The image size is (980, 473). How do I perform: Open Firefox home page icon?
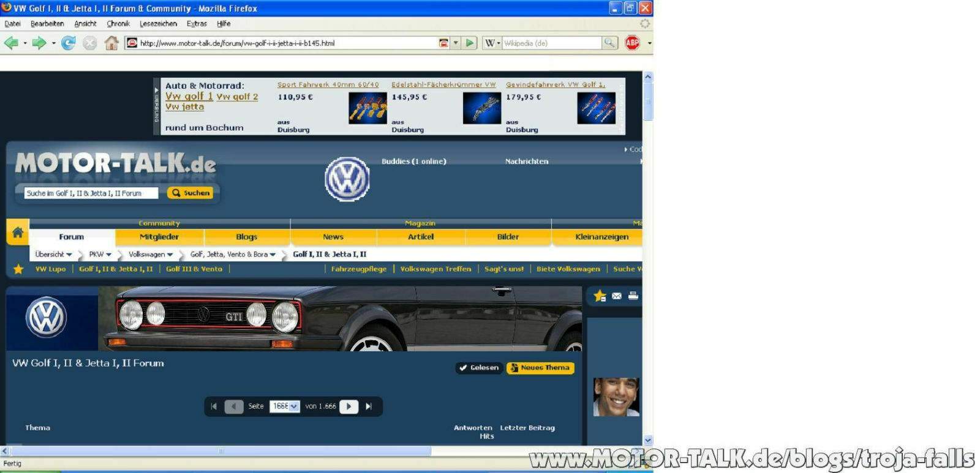point(111,43)
